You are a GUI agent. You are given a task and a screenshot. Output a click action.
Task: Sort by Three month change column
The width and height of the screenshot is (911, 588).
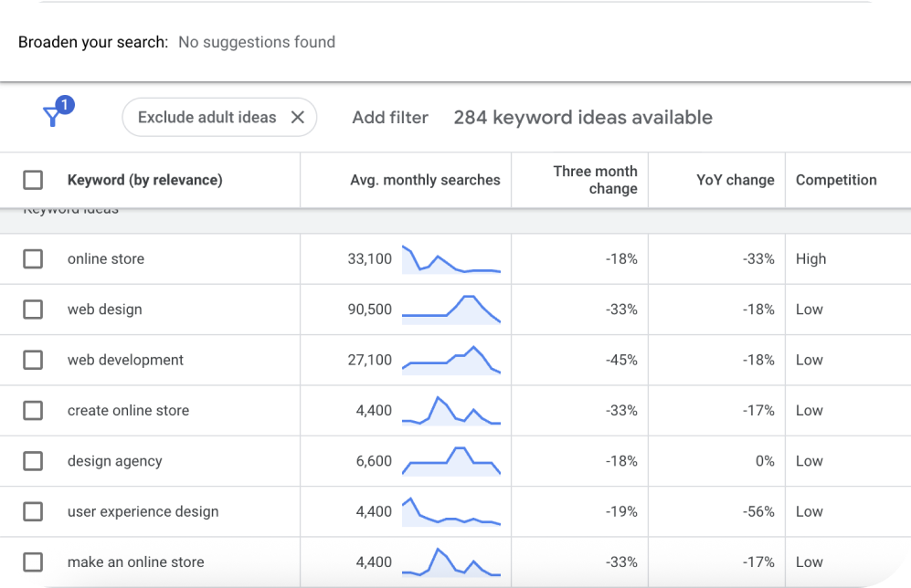pyautogui.click(x=595, y=180)
